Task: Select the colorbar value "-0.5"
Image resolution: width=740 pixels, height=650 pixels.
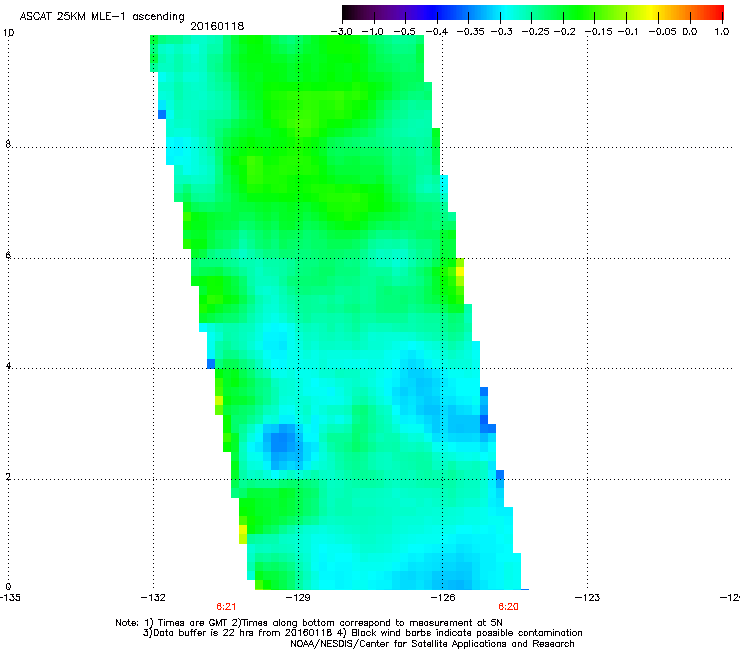Action: tap(404, 32)
